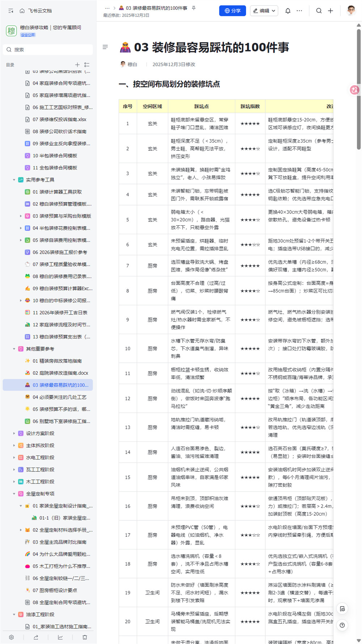Open 04 必须要关注的几处工艺

59,397
